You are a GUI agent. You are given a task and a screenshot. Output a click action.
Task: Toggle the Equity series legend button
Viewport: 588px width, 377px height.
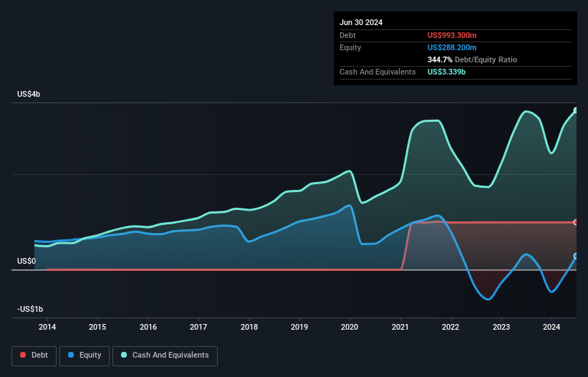pos(85,355)
